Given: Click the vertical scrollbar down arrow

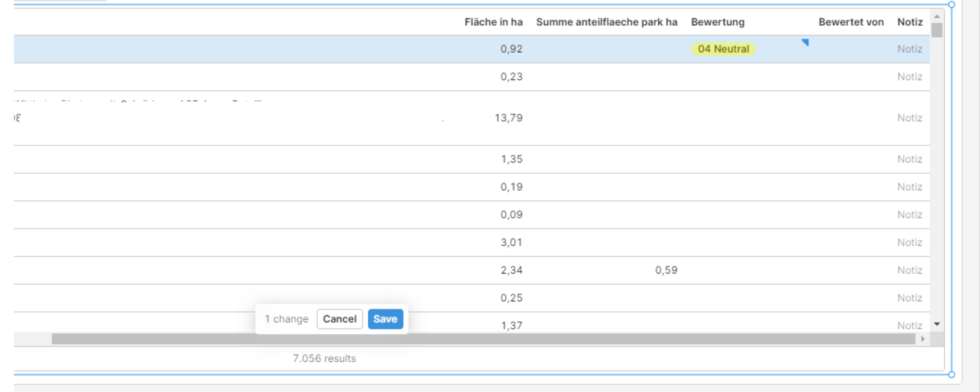Looking at the screenshot, I should [x=937, y=324].
